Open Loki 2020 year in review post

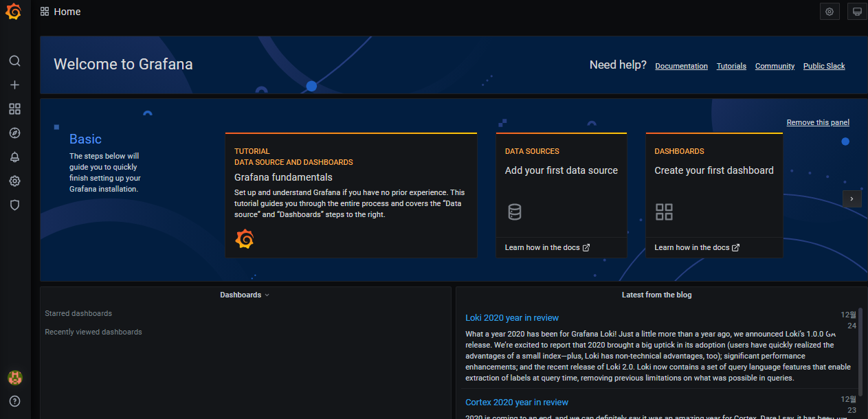(512, 318)
